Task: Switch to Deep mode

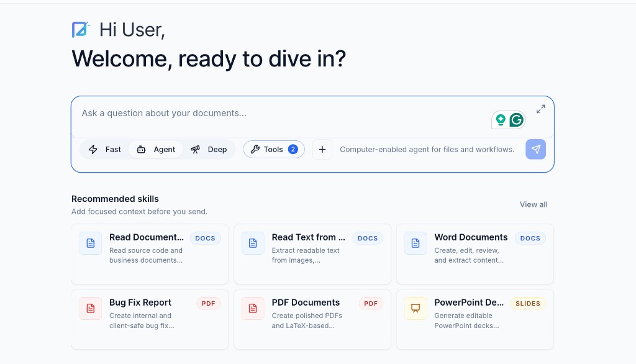Action: [x=209, y=149]
